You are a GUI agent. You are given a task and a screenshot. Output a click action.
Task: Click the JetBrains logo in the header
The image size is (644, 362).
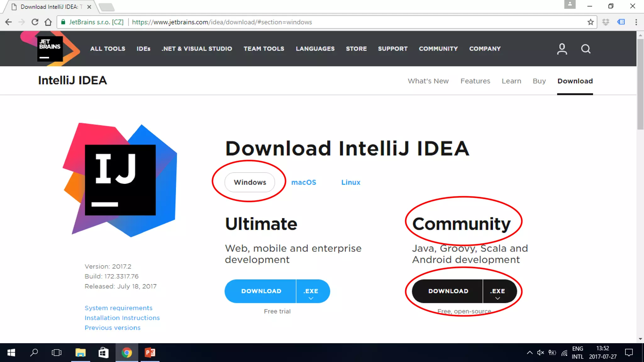pyautogui.click(x=50, y=49)
